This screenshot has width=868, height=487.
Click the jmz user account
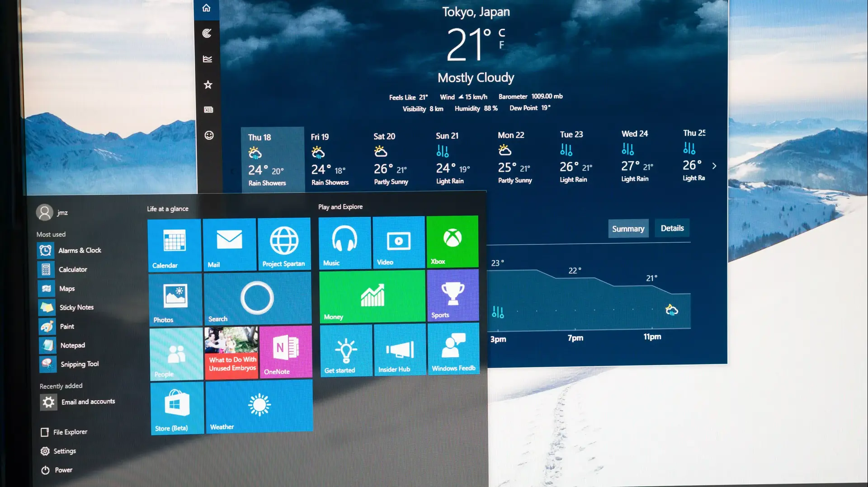pos(52,212)
